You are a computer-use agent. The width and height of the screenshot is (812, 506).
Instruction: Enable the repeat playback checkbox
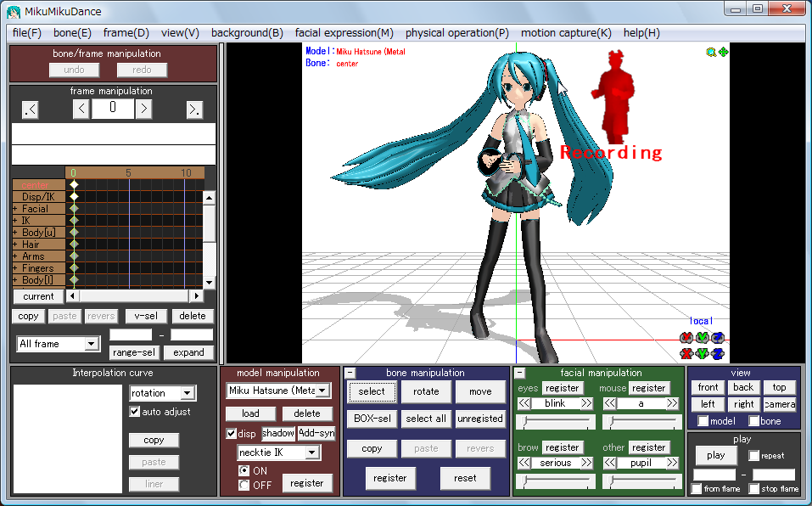click(754, 456)
